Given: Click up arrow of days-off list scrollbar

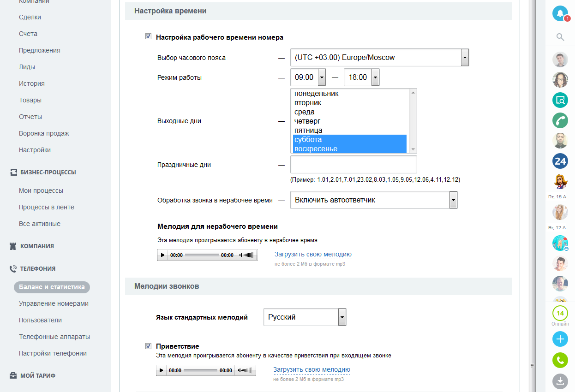Looking at the screenshot, I should point(413,93).
